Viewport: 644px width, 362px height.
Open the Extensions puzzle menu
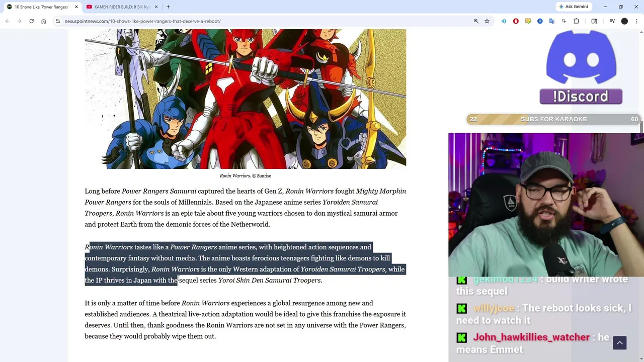[x=577, y=21]
